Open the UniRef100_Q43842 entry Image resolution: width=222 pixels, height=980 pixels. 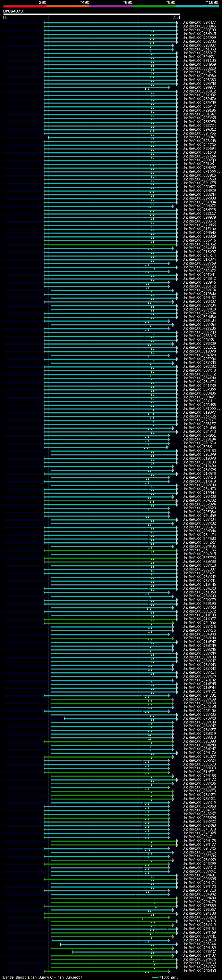[199, 279]
